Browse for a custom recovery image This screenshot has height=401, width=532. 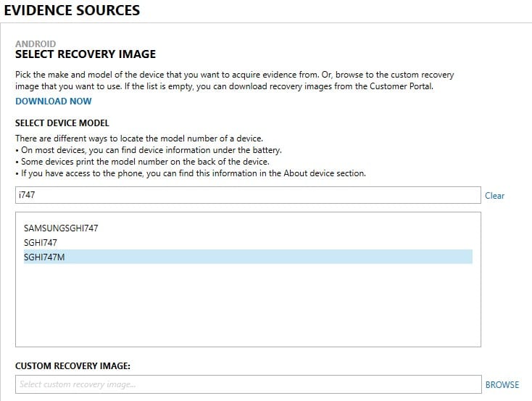click(502, 385)
